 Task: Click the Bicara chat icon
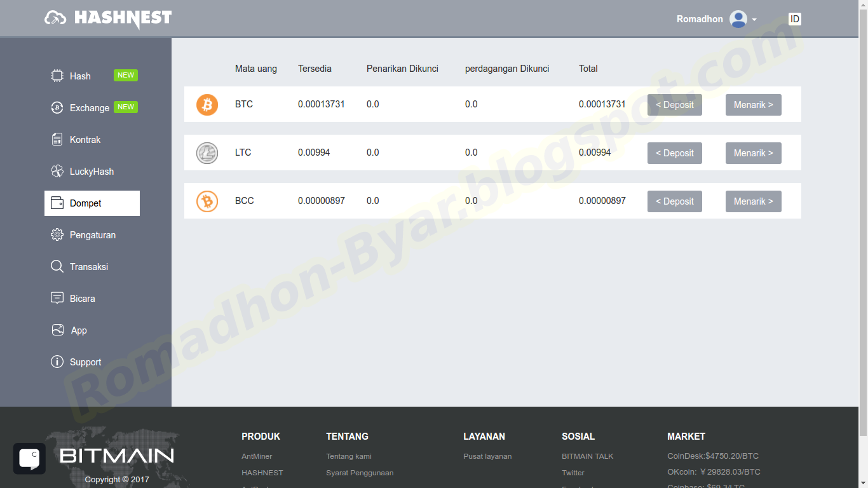point(57,298)
